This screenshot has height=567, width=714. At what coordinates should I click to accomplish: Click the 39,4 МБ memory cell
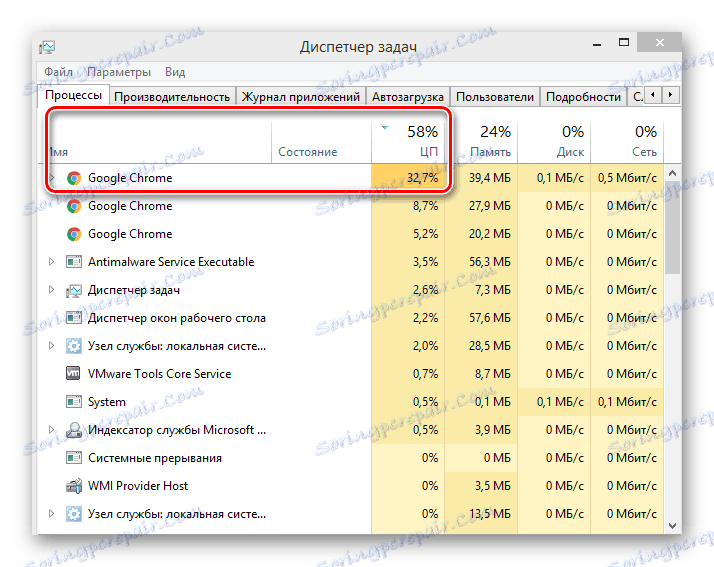pyautogui.click(x=481, y=178)
